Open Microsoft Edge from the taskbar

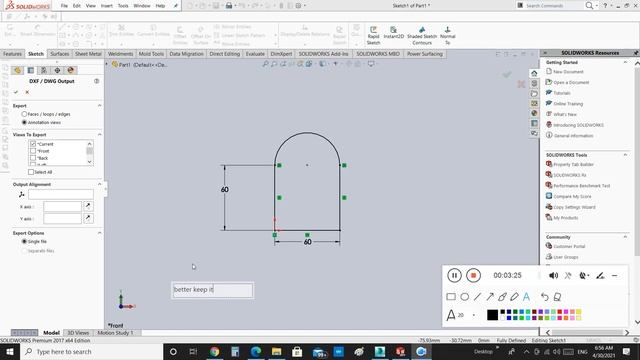(x=256, y=351)
